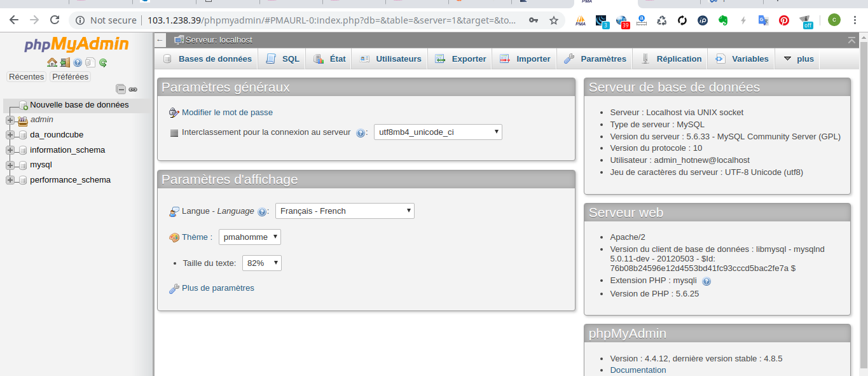Click the wrench icon beside Plus de paramètres
The height and width of the screenshot is (376, 868).
pos(174,289)
